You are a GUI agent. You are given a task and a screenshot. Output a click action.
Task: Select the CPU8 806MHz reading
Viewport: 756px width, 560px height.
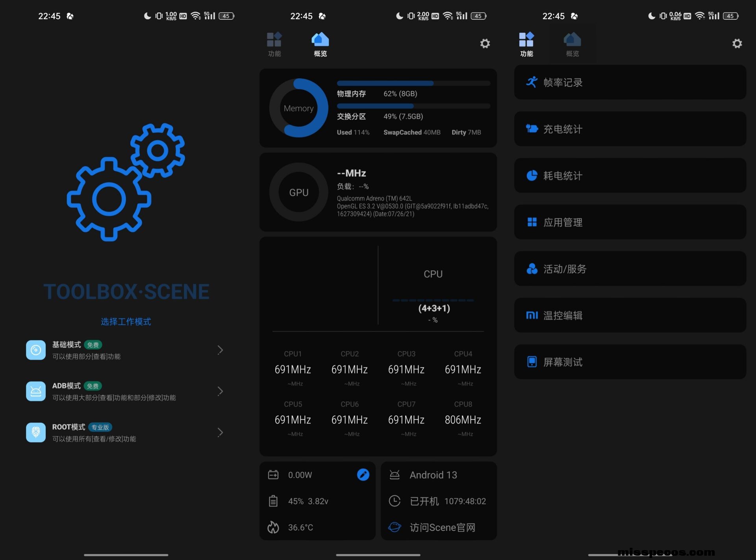coord(463,420)
